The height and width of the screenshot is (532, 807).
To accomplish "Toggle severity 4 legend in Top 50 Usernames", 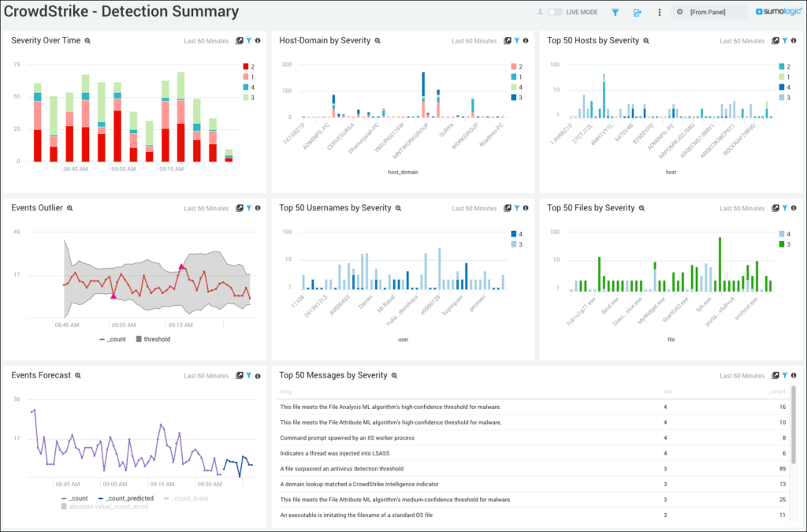I will [517, 234].
